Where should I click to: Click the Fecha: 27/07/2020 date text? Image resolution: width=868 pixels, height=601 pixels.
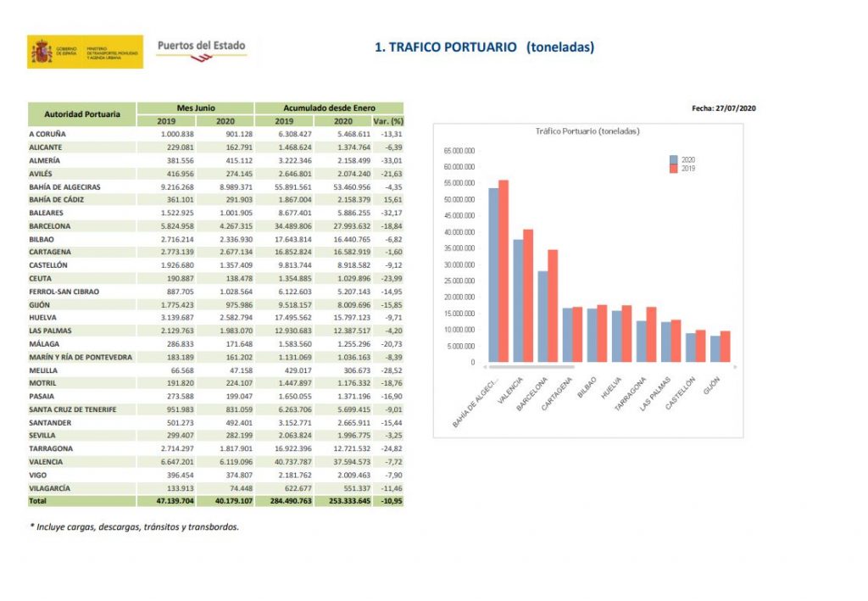(x=723, y=109)
